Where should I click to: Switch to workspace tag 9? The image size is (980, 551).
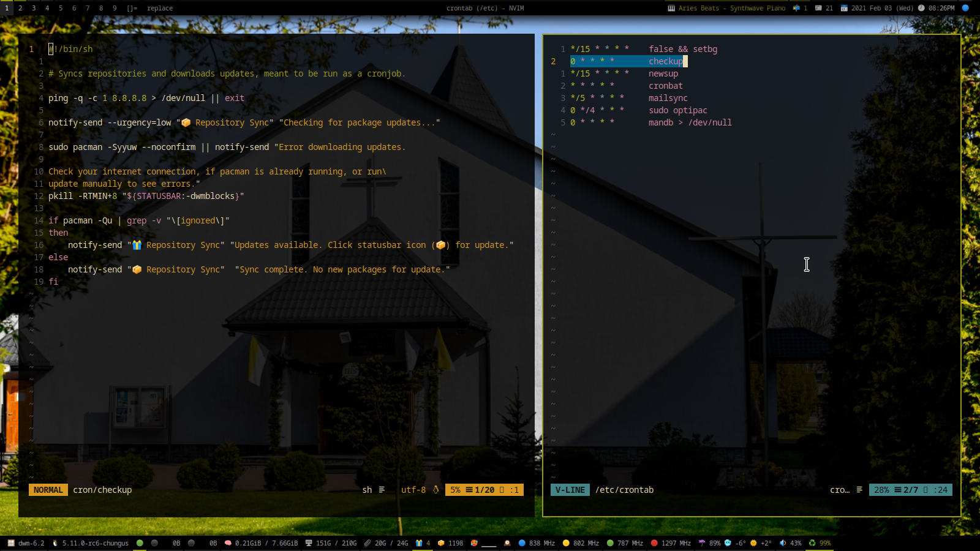[x=115, y=8]
